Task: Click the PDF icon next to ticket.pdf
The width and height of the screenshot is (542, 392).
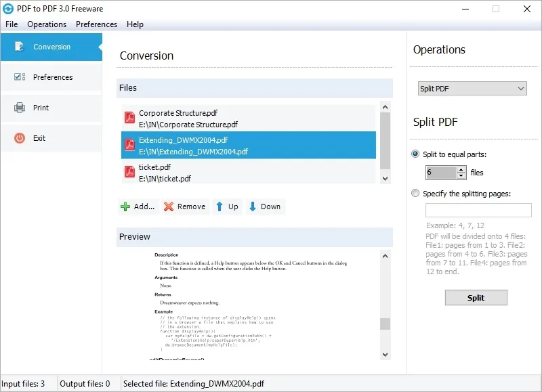Action: point(129,173)
